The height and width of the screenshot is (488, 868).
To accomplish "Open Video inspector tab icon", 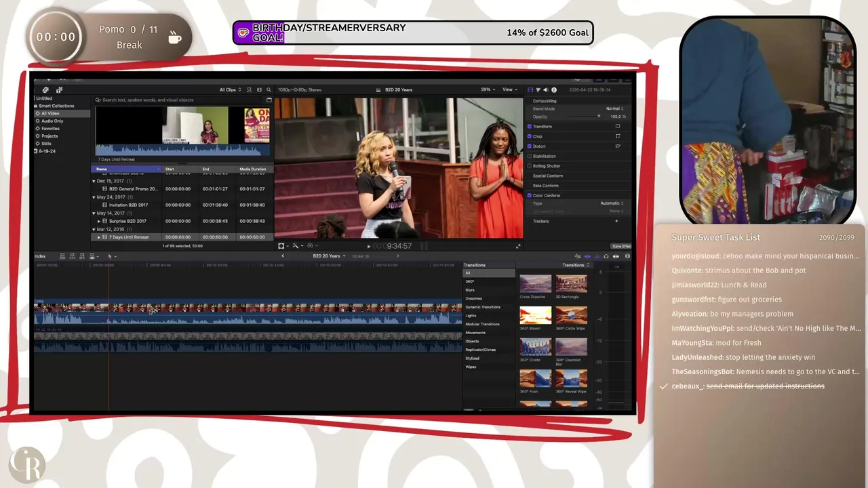I will point(530,89).
